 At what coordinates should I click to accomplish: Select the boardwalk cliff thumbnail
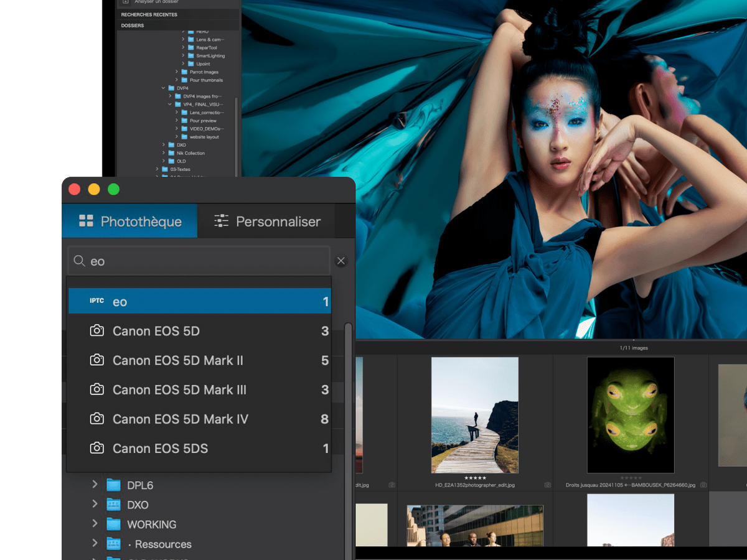point(475,415)
